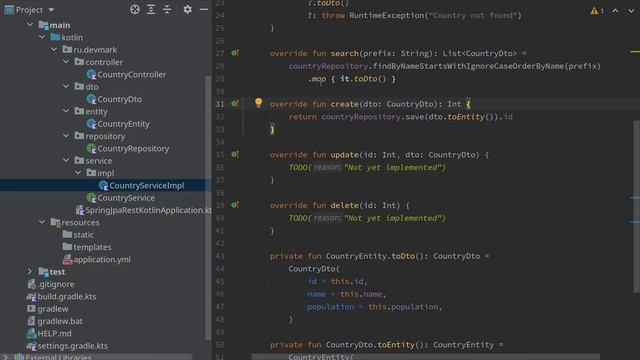Collapse the service package
The height and width of the screenshot is (360, 640).
coord(66,160)
